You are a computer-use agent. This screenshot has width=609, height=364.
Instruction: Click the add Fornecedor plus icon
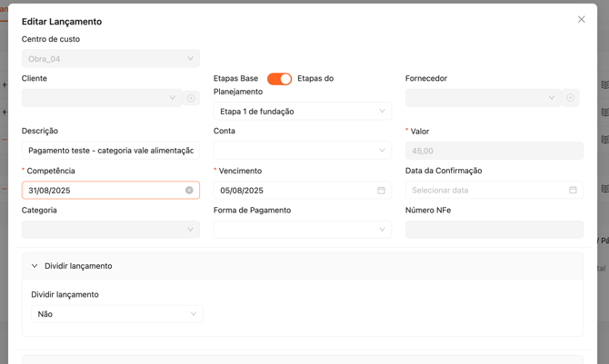click(x=570, y=98)
